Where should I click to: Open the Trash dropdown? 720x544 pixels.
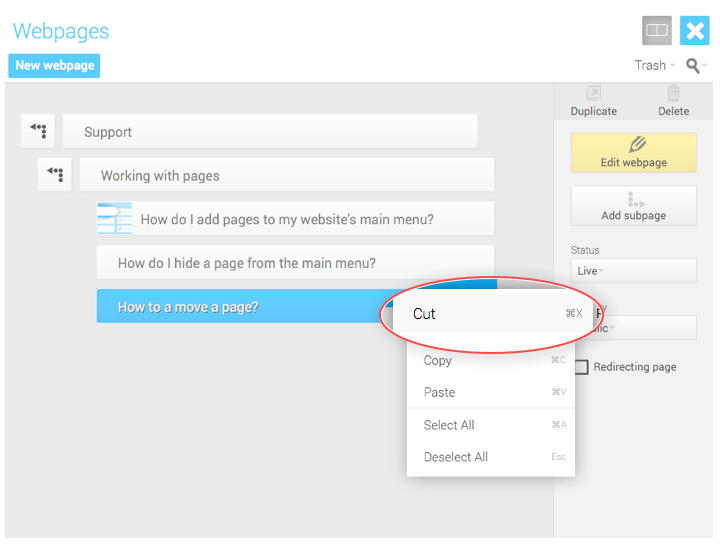tap(654, 65)
